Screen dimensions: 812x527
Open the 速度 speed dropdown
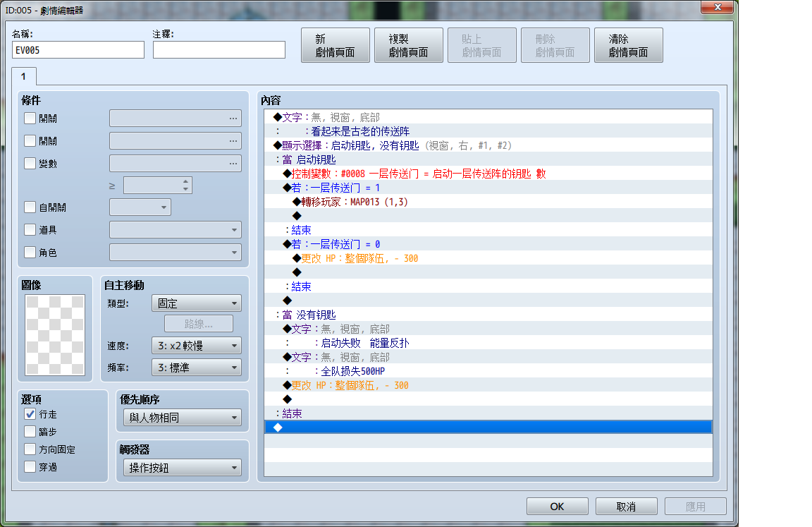(x=197, y=346)
